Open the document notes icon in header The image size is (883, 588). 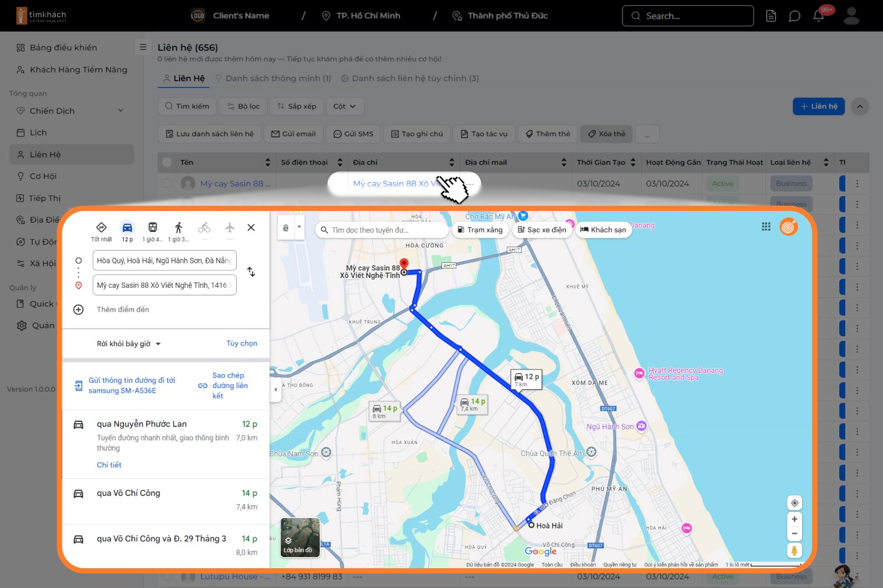[x=771, y=16]
